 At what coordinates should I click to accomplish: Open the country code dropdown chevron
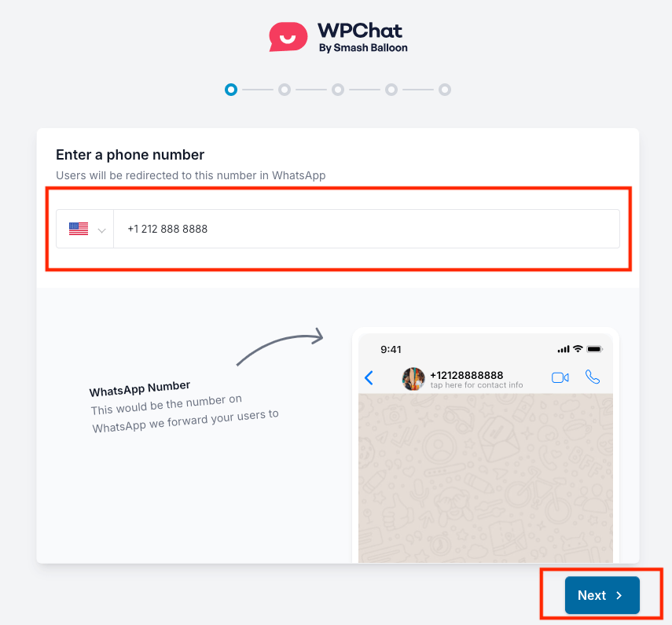pyautogui.click(x=101, y=230)
